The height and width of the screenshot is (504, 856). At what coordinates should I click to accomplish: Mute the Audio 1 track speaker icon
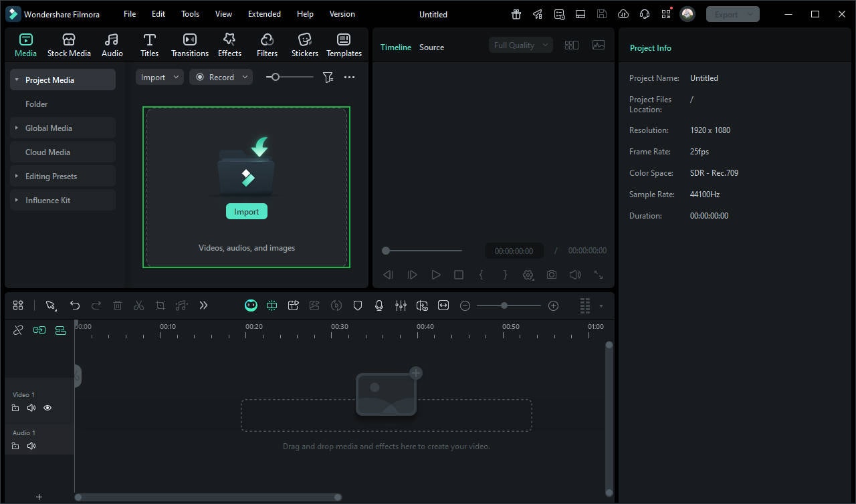[31, 446]
